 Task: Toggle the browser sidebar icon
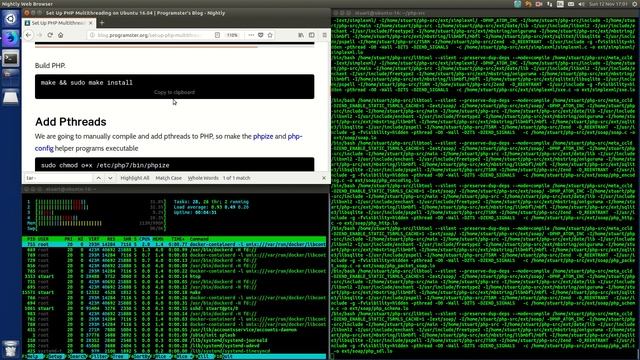point(312,35)
